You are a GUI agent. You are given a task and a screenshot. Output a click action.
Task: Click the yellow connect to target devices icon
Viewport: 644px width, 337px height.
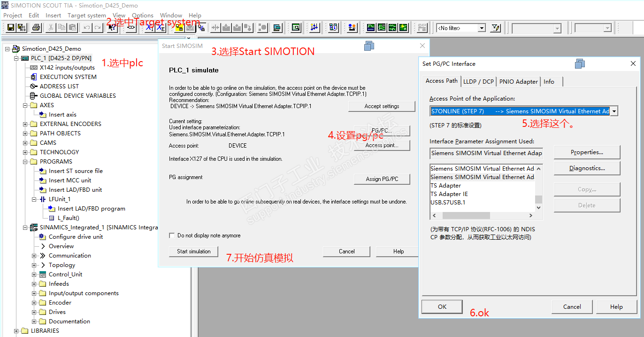click(x=179, y=28)
